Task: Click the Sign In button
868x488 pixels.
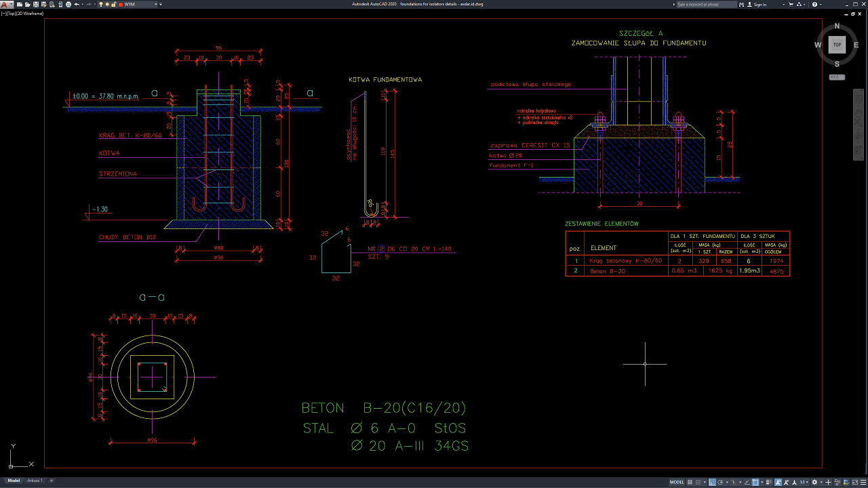Action: 757,4
